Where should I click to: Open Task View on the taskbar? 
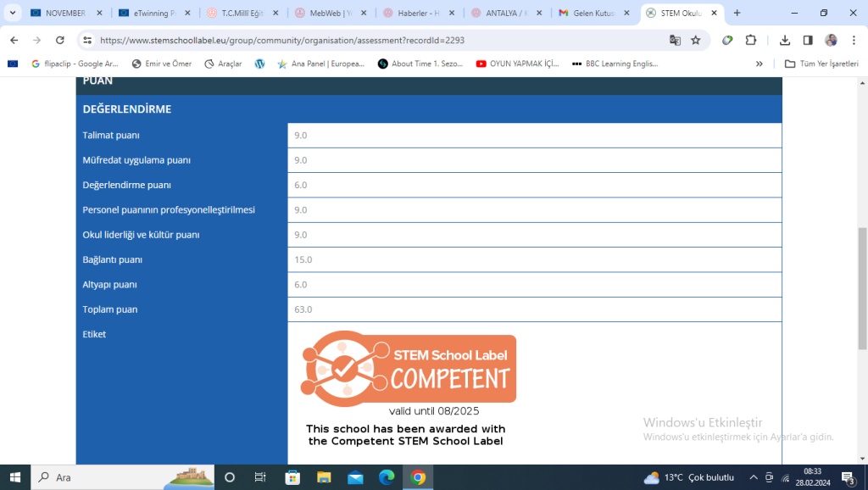point(259,477)
